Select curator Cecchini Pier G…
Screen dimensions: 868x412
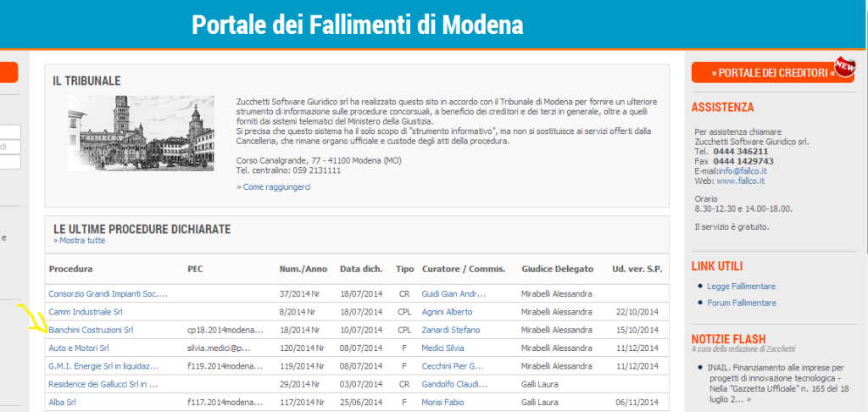453,366
